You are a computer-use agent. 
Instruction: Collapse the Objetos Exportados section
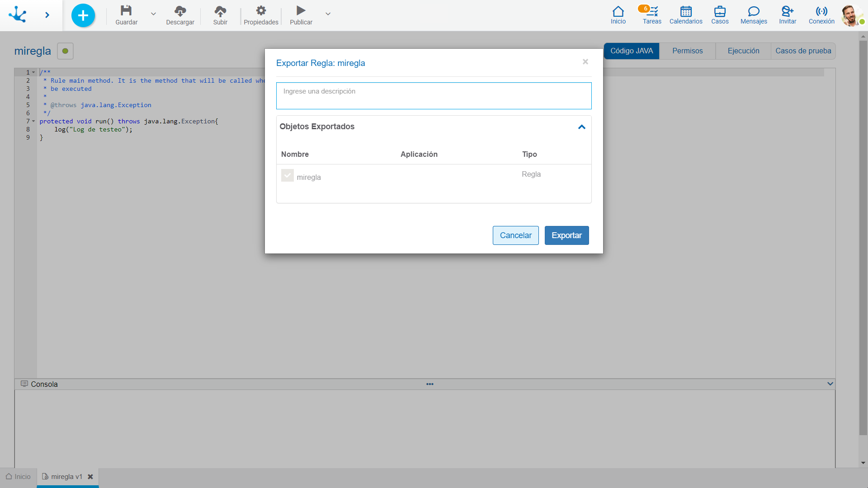(x=581, y=127)
